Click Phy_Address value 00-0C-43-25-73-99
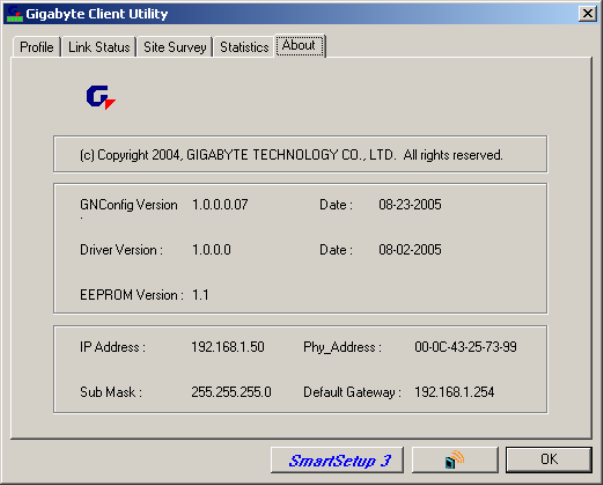 click(x=465, y=347)
